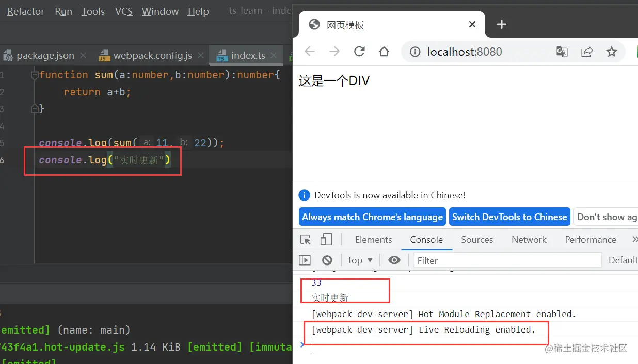
Task: Switch to the Console panel
Action: 426,240
